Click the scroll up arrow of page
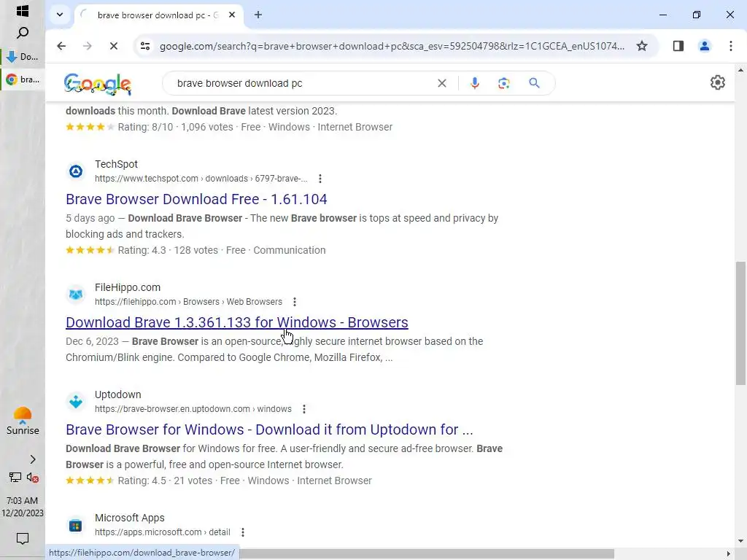Image resolution: width=747 pixels, height=560 pixels. 740,70
